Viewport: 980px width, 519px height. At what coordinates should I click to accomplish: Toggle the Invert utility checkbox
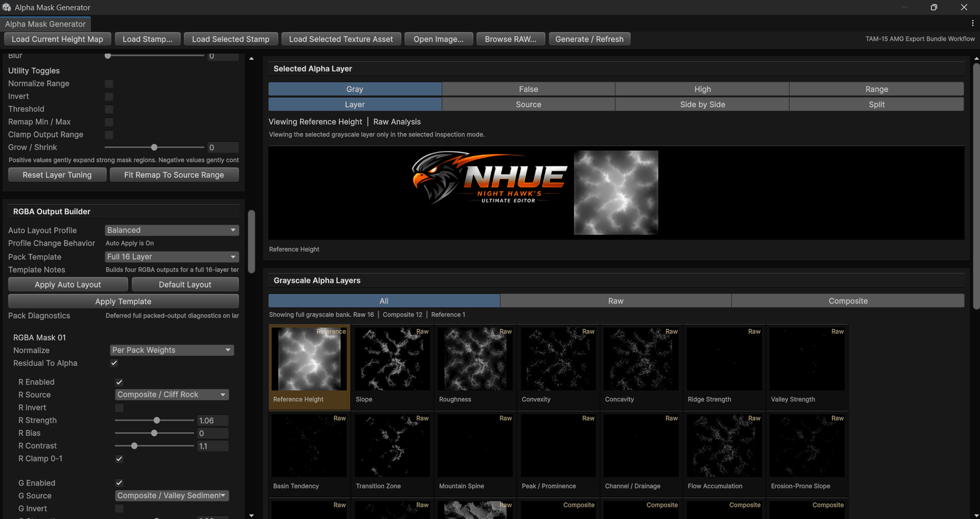[x=109, y=97]
